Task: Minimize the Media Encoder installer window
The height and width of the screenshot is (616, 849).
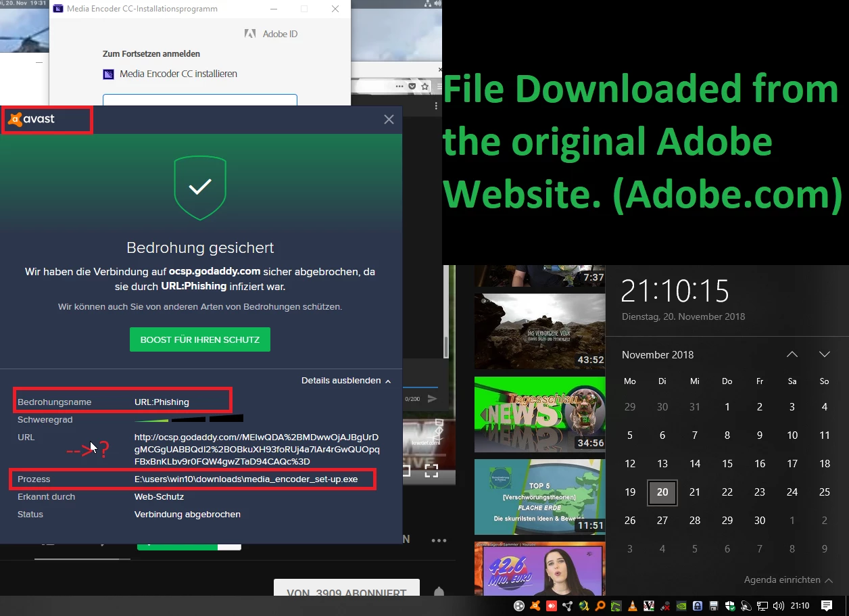Action: (x=272, y=9)
